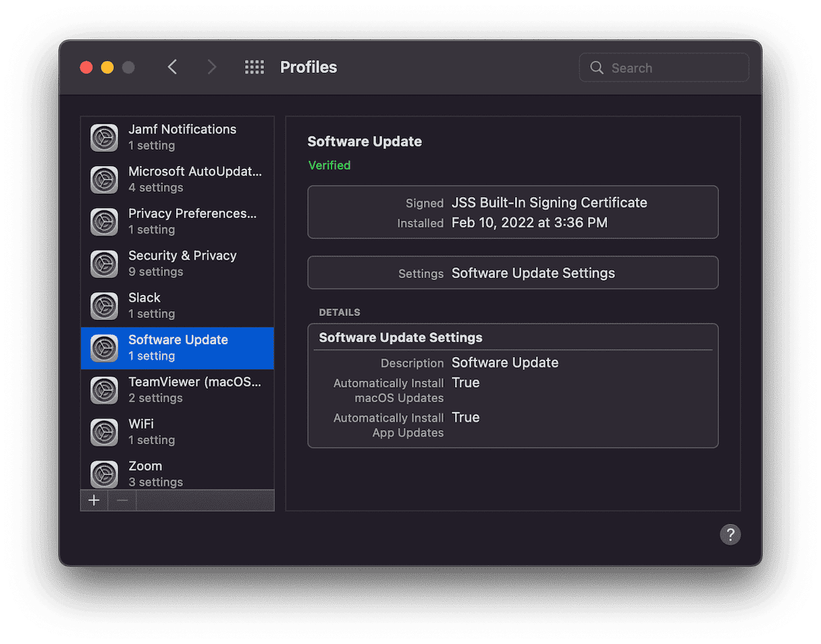The image size is (821, 644).
Task: Select the Microsoft AutoUpdate profile name
Action: (195, 171)
